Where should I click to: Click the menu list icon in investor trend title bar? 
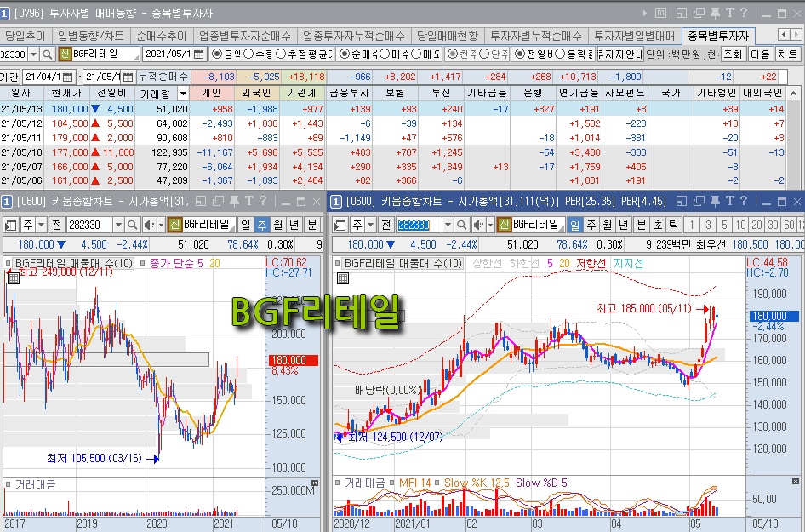pos(660,13)
